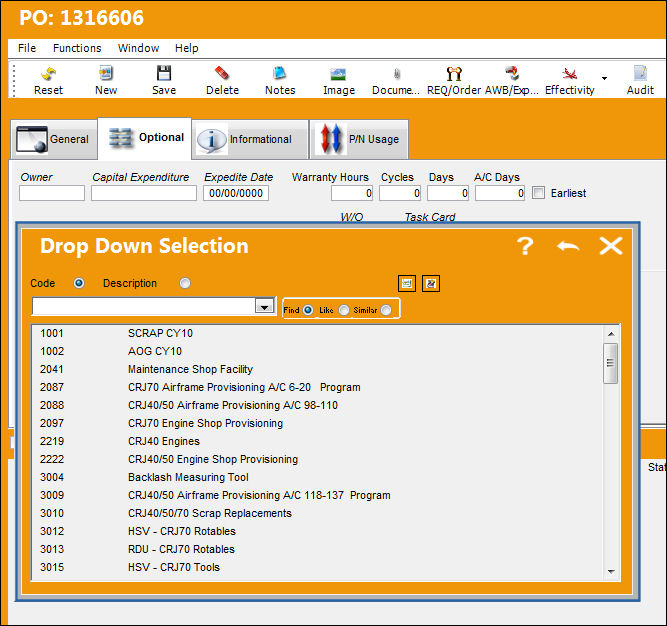Select row 3015 HSV - CRJ70 Tools
Screen dimensions: 667x626
point(317,567)
